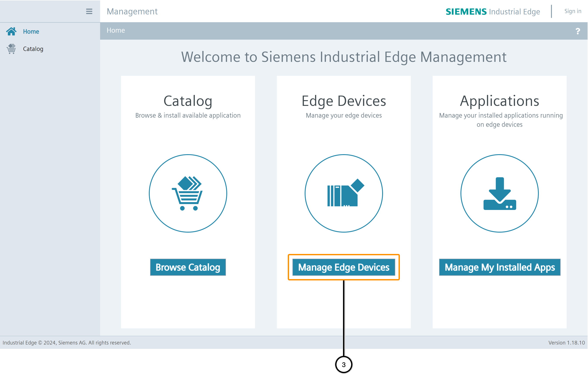588x376 pixels.
Task: Click the Catalog cart icon in sidebar
Action: [11, 49]
